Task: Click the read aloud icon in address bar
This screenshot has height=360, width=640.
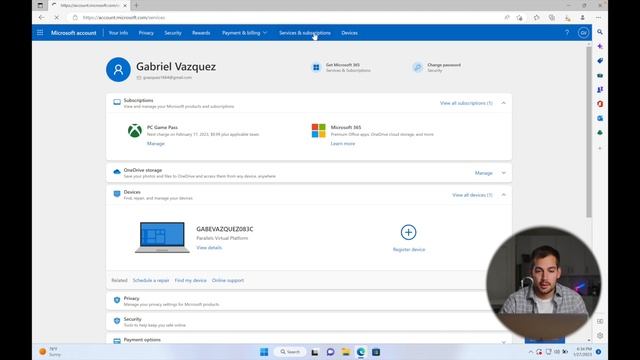Action: point(507,18)
